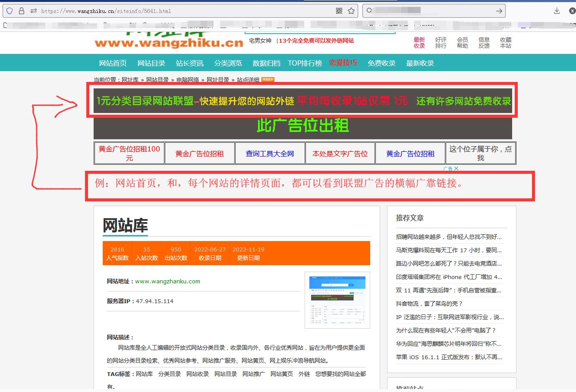Click the 此广告位出租 banner
Viewport: 576px width, 392px height.
coord(302,126)
